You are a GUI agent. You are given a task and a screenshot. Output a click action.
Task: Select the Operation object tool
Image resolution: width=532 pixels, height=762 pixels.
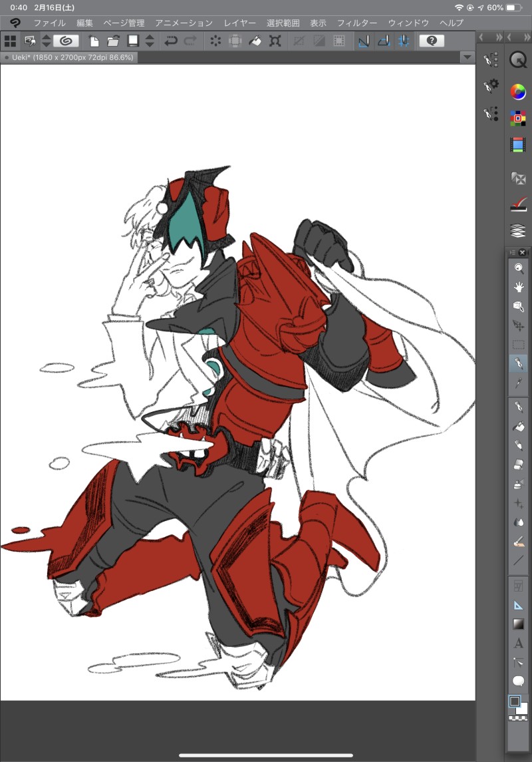point(519,306)
